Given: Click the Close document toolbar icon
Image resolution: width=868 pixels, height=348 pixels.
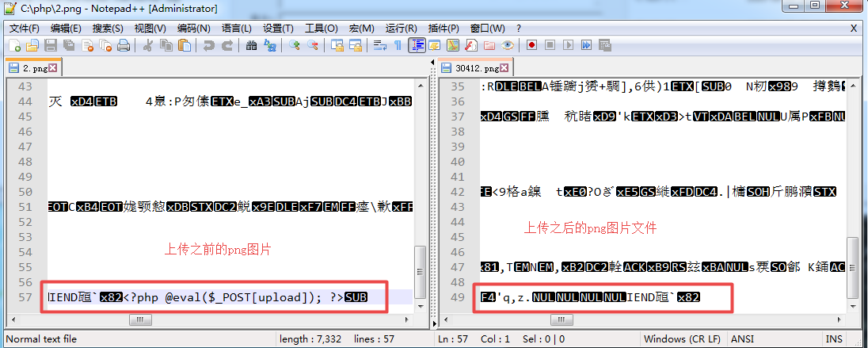Looking at the screenshot, I should pyautogui.click(x=87, y=45).
